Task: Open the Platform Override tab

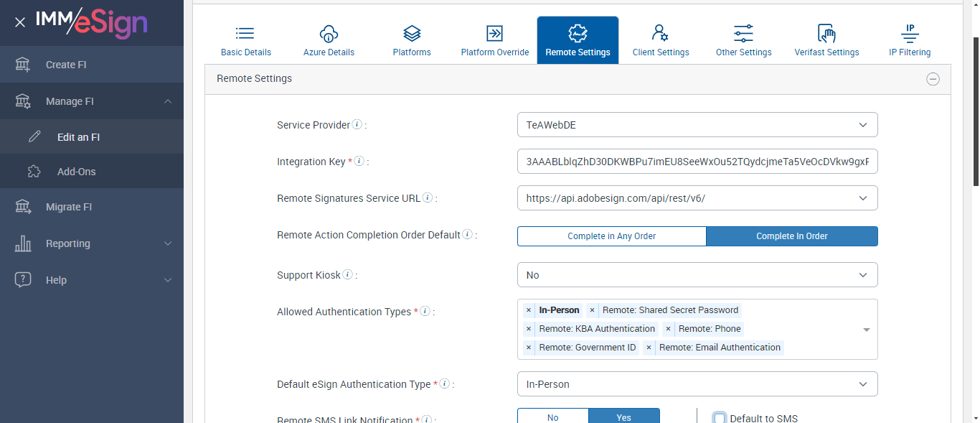Action: [495, 40]
